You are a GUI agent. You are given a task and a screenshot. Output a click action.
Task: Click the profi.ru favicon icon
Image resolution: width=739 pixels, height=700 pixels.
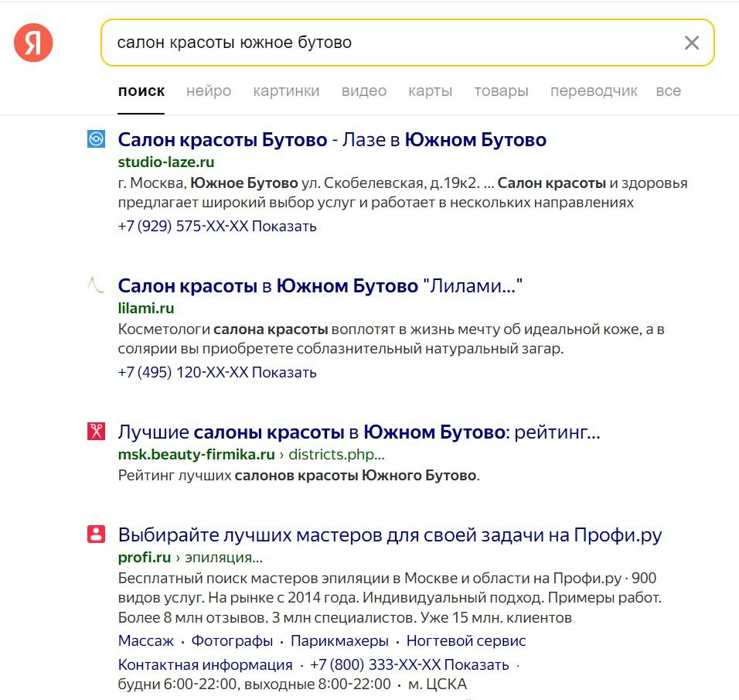pos(96,534)
